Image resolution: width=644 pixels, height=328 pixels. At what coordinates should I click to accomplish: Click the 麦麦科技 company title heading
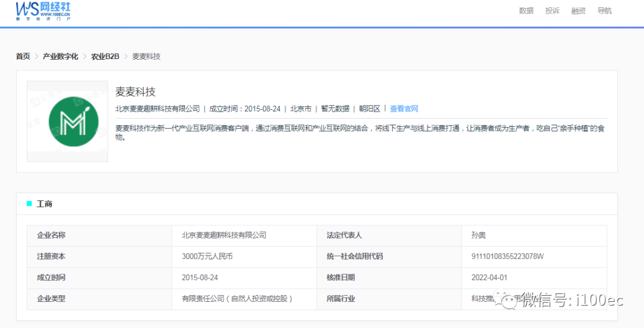coord(135,92)
